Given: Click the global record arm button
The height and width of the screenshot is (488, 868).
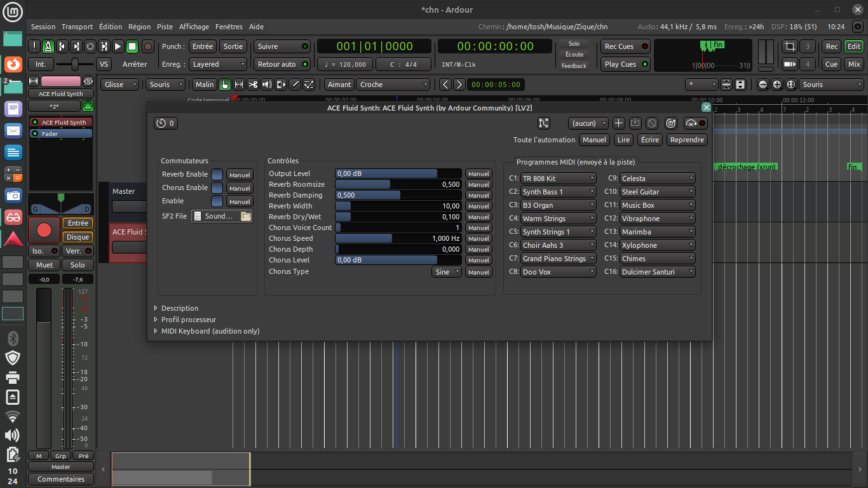Looking at the screenshot, I should pos(147,46).
